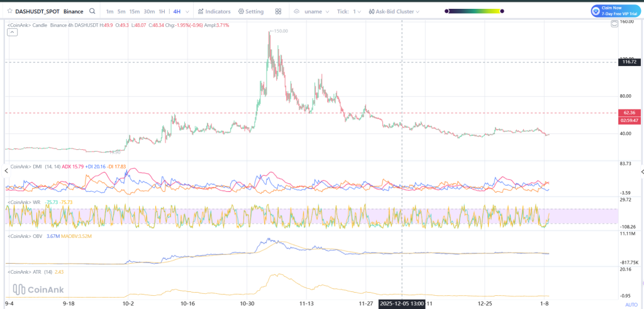This screenshot has width=644, height=309.
Task: Expand the left side panel arrow
Action: (x=5, y=171)
